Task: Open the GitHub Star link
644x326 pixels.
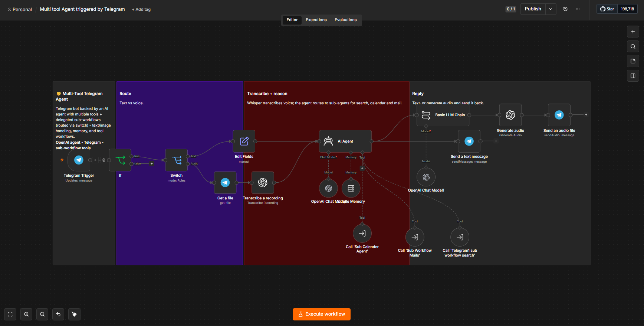Action: click(607, 9)
